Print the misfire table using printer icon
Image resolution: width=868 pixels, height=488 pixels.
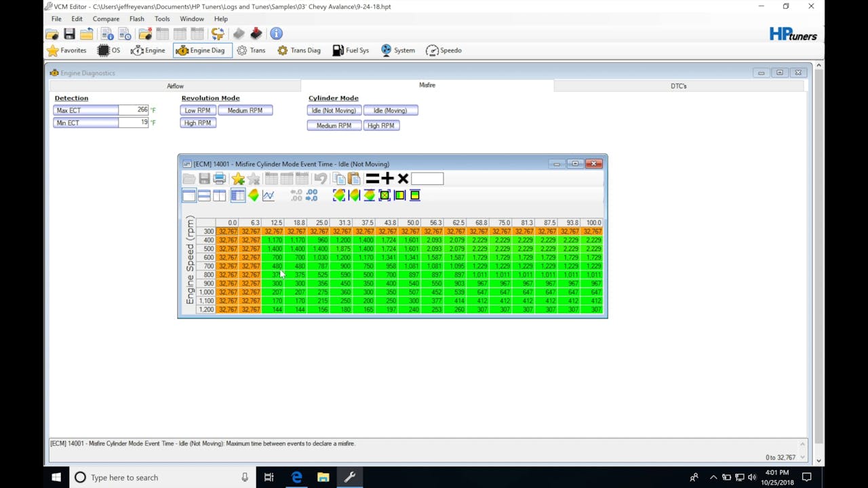coord(219,179)
